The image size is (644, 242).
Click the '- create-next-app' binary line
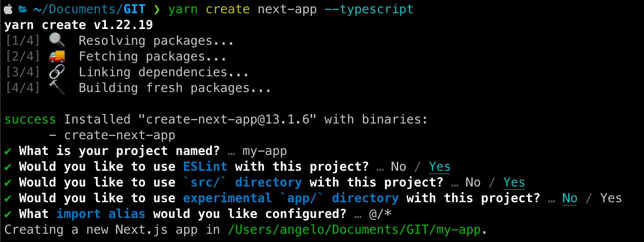[112, 135]
